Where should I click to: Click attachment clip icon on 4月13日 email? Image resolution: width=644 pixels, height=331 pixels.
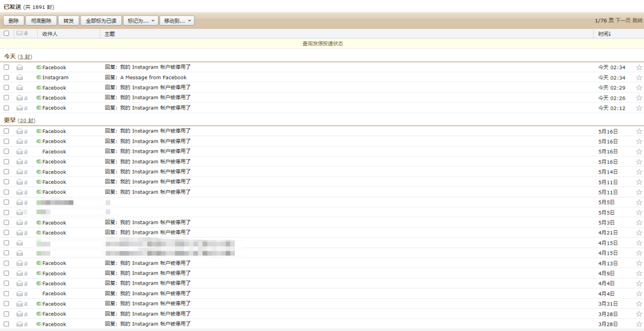(26, 263)
